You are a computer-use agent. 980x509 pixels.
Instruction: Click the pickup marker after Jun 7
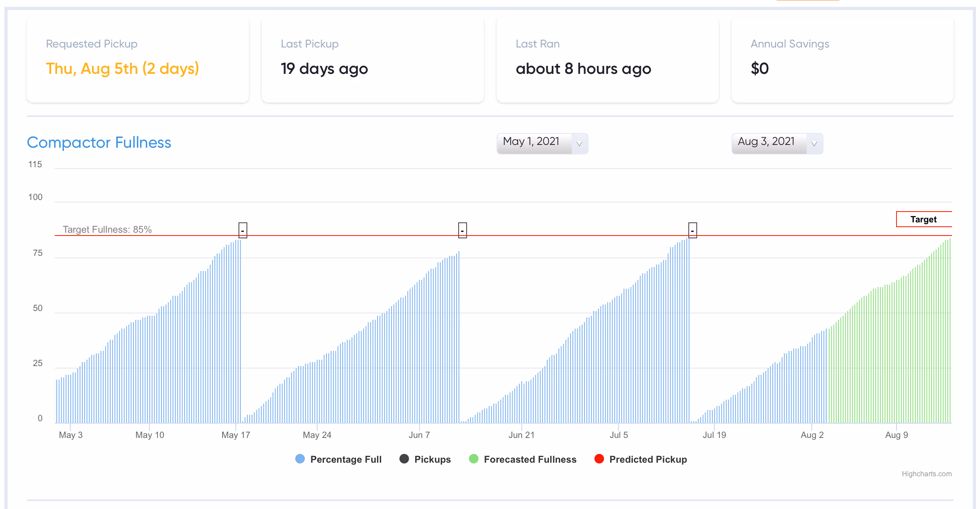[x=463, y=230]
